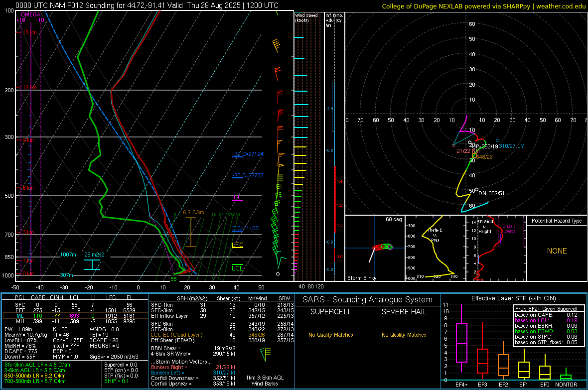
Task: Click the magenta OMEGA label on the skew-T
Action: 31,14
